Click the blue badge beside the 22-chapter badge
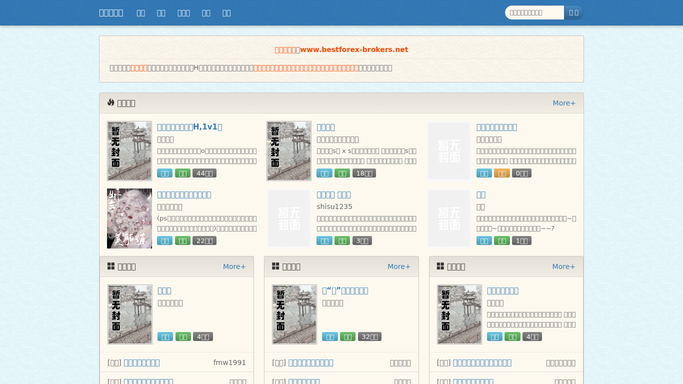The image size is (683, 384). 165,241
